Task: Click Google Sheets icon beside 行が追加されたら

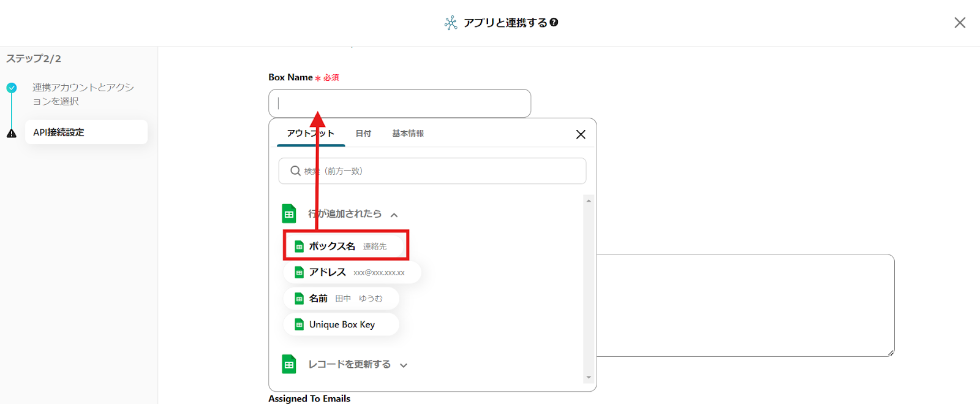Action: point(289,213)
